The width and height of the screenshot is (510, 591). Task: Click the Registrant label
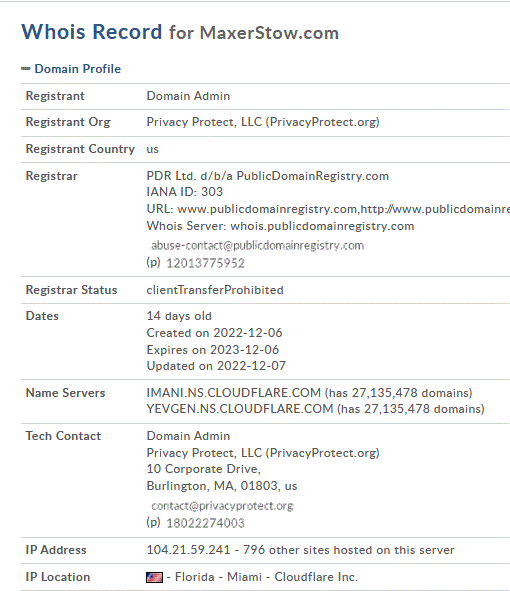55,96
